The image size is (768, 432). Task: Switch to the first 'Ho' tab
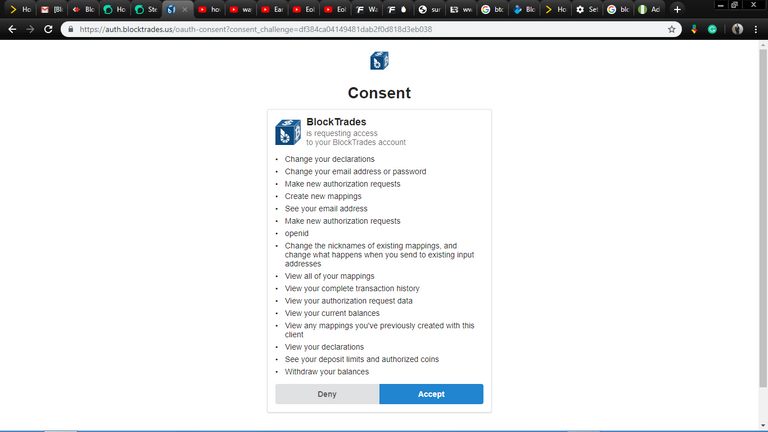(20, 9)
